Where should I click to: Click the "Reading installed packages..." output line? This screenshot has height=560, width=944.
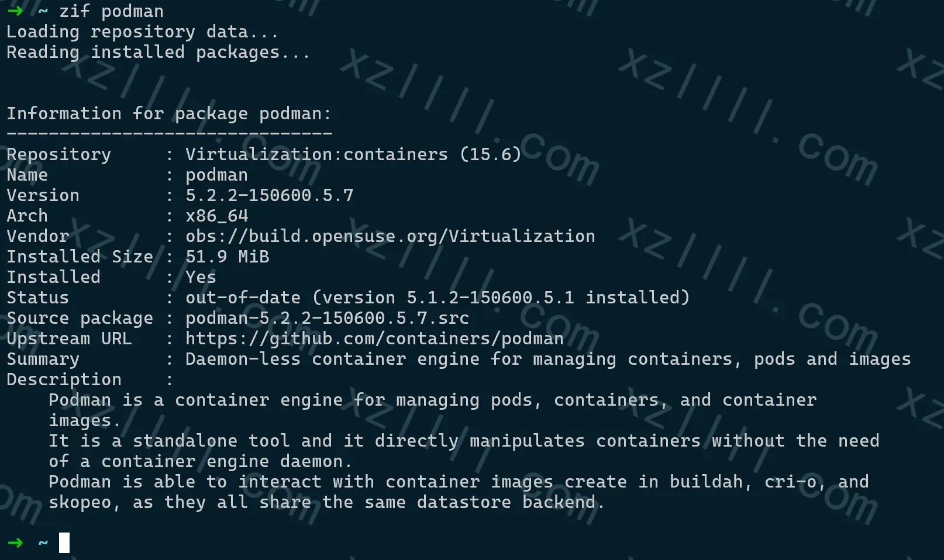pos(158,53)
